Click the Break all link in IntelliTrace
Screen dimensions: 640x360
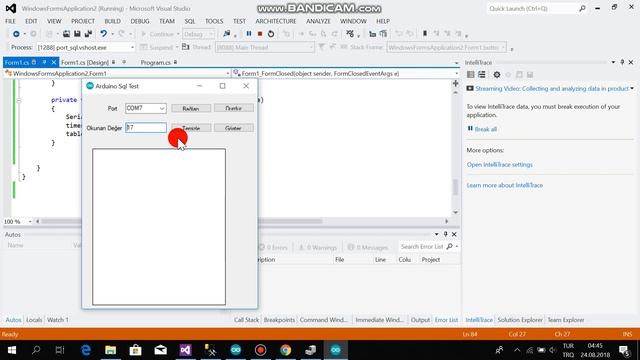[x=486, y=129]
